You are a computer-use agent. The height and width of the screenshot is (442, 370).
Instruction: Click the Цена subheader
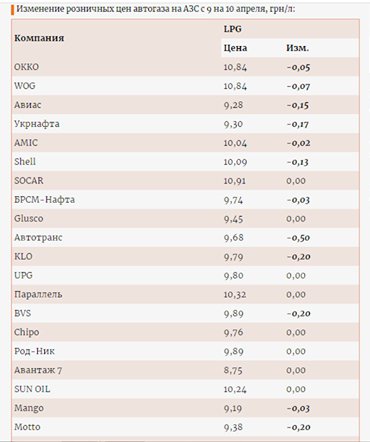click(235, 48)
